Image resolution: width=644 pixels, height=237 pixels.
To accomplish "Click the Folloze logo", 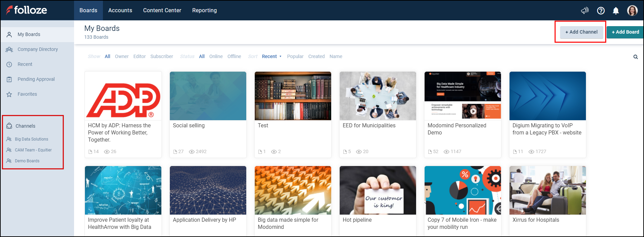I will point(26,10).
